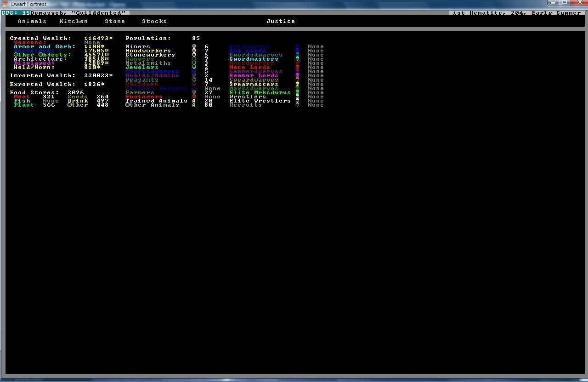Open the Kitchen screen

tap(73, 21)
